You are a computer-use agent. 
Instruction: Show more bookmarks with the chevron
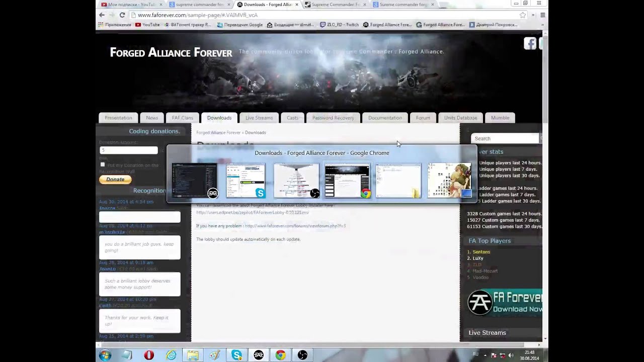(x=543, y=25)
